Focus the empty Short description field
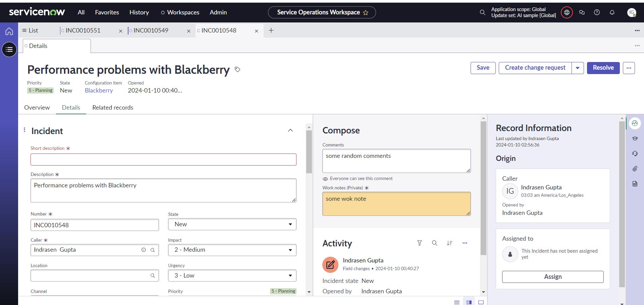The width and height of the screenshot is (644, 305). pos(163,160)
